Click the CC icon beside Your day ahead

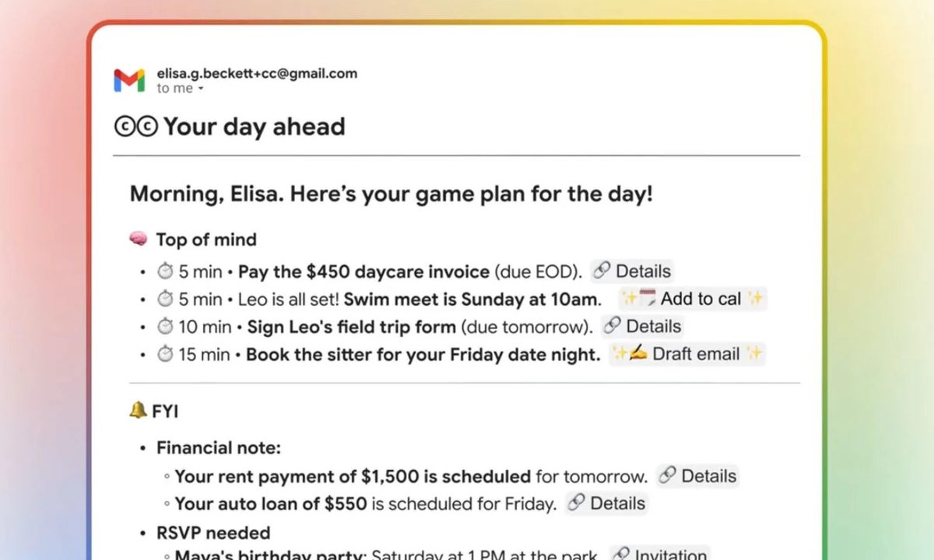pyautogui.click(x=136, y=127)
